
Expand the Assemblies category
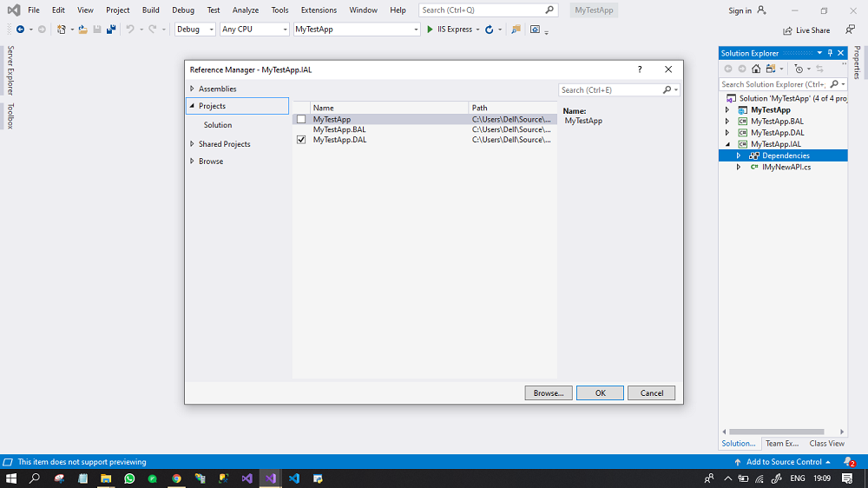pos(192,89)
